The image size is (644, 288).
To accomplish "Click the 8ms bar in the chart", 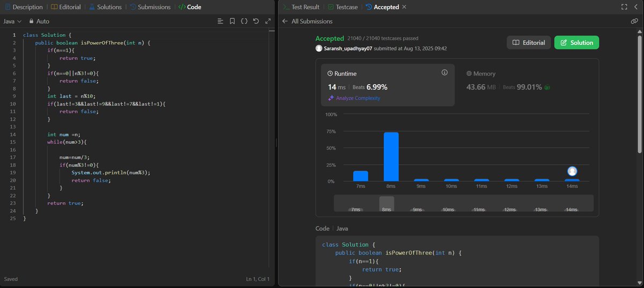I will click(x=391, y=157).
